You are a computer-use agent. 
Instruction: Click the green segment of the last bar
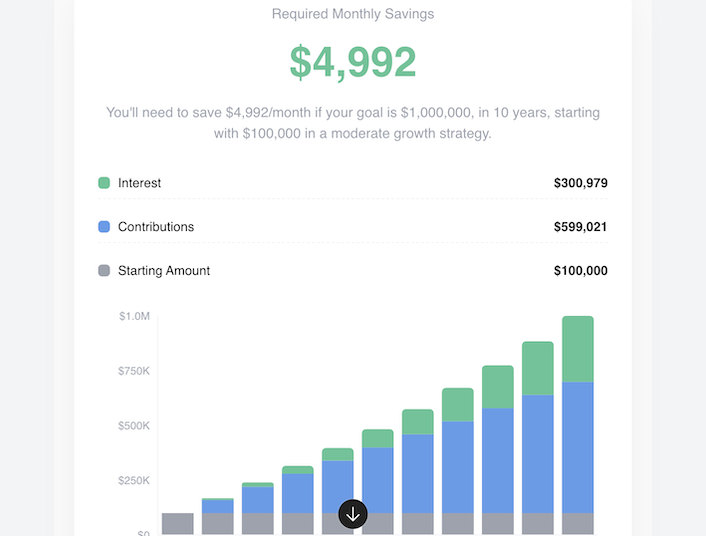578,349
